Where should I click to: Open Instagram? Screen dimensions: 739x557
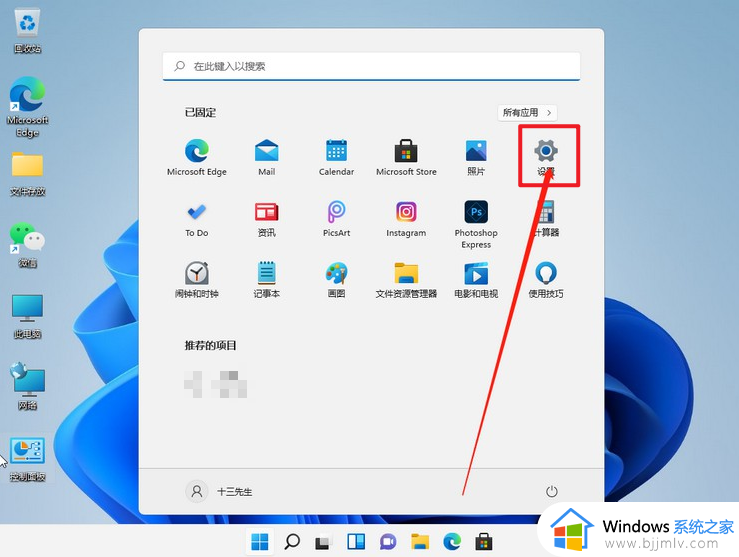[x=406, y=219]
